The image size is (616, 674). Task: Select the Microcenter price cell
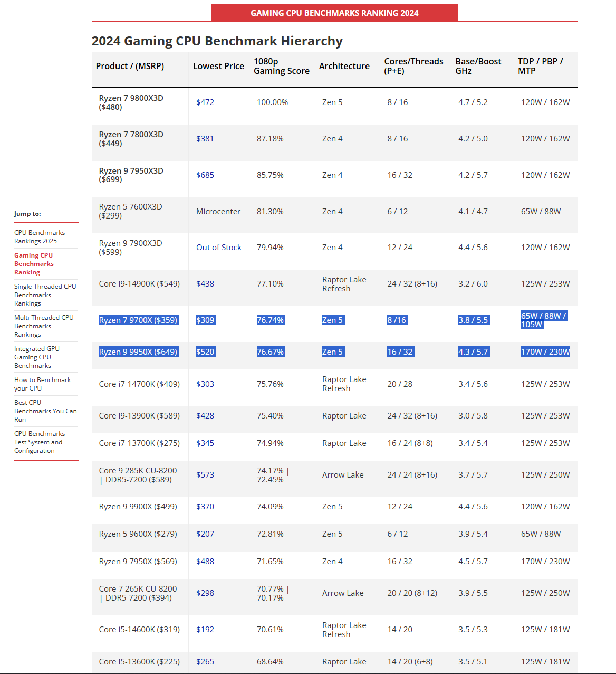(x=218, y=212)
